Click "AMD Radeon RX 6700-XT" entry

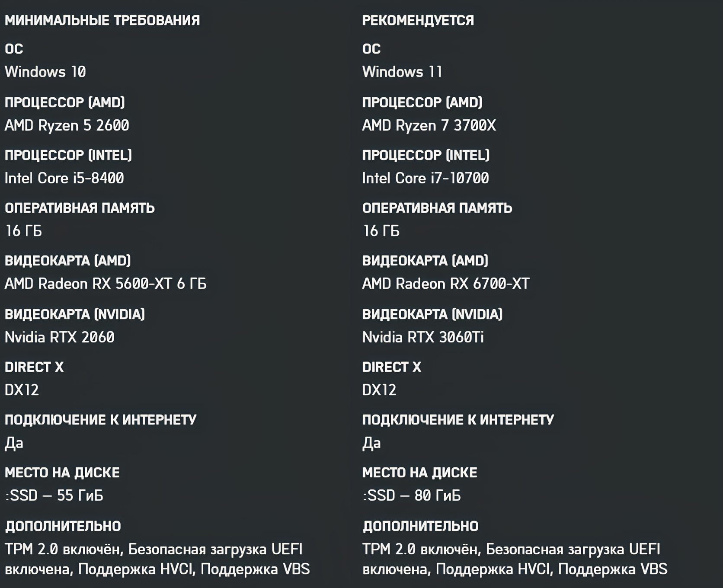tap(446, 284)
